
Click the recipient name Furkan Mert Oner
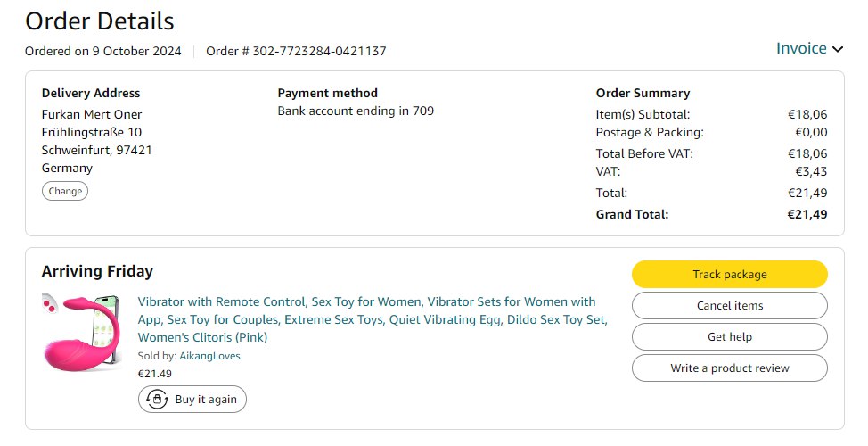pos(92,114)
